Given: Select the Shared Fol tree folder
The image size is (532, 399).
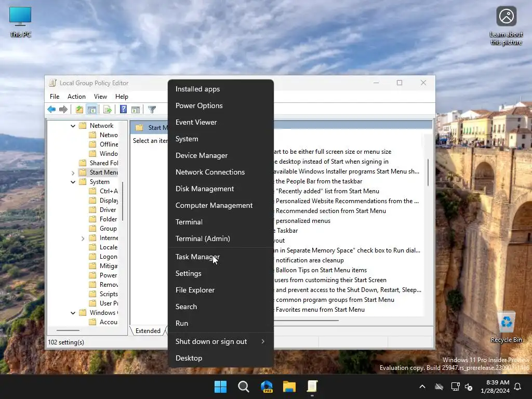Looking at the screenshot, I should (98, 163).
